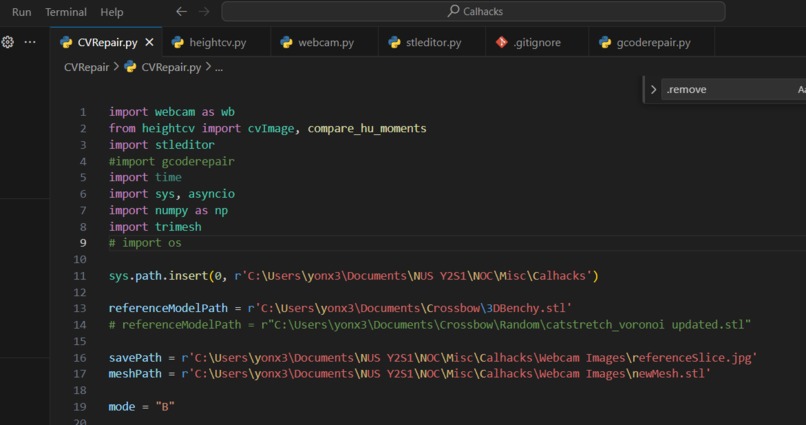Open the settings gear icon in sidebar
This screenshot has height=425, width=806.
(x=8, y=42)
